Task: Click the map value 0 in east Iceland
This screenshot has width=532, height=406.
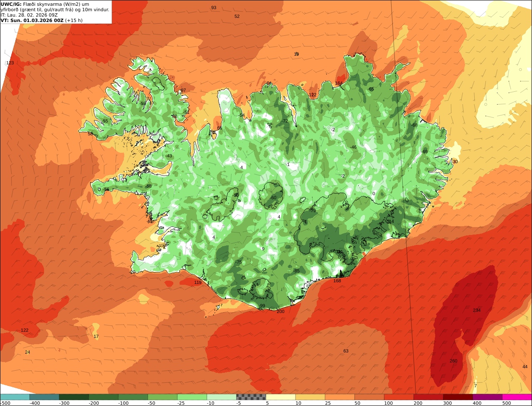Action: [x=374, y=193]
